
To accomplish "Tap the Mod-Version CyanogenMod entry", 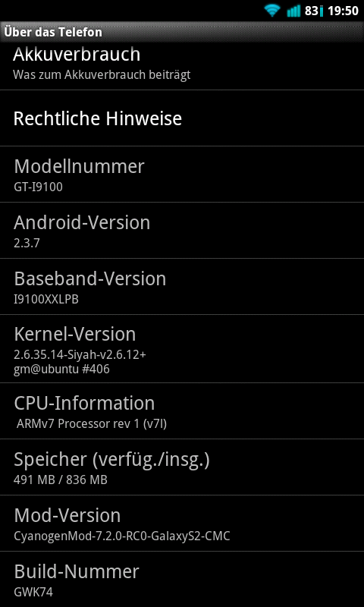I will click(x=182, y=524).
